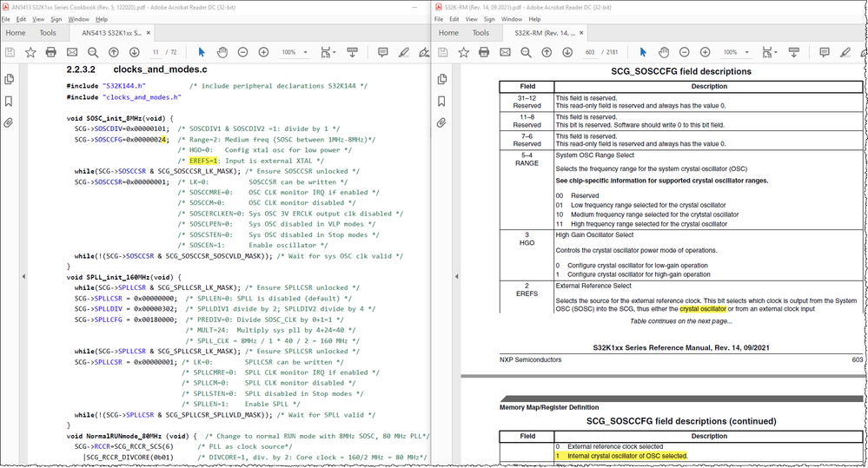Click the page number field showing 603

[590, 52]
